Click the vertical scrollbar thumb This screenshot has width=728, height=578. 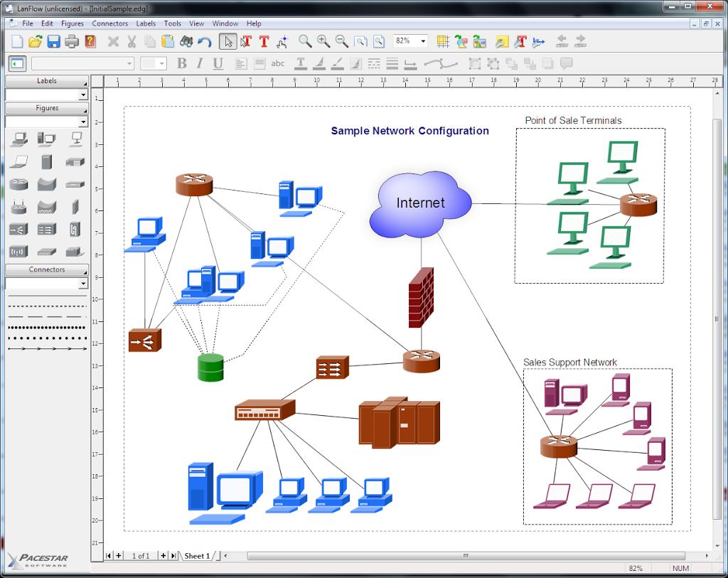[x=717, y=319]
